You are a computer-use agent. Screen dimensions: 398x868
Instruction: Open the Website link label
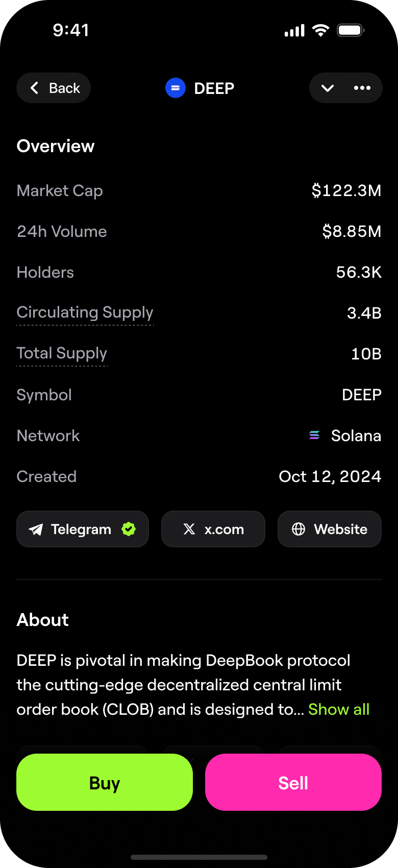(340, 529)
